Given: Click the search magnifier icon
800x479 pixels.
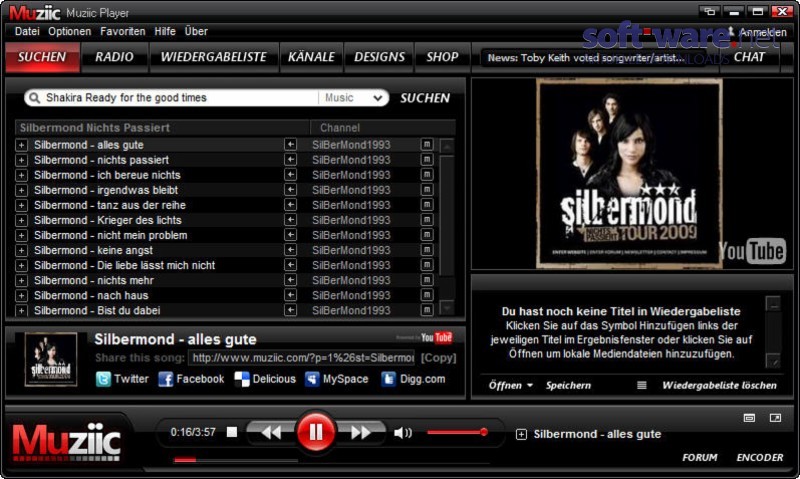Looking at the screenshot, I should click(x=34, y=98).
